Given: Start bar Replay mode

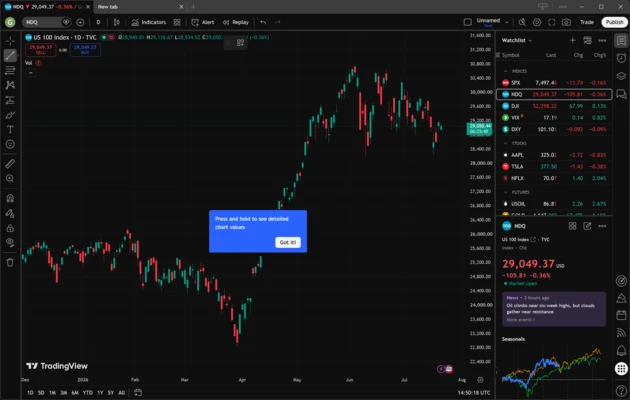Looking at the screenshot, I should [236, 22].
